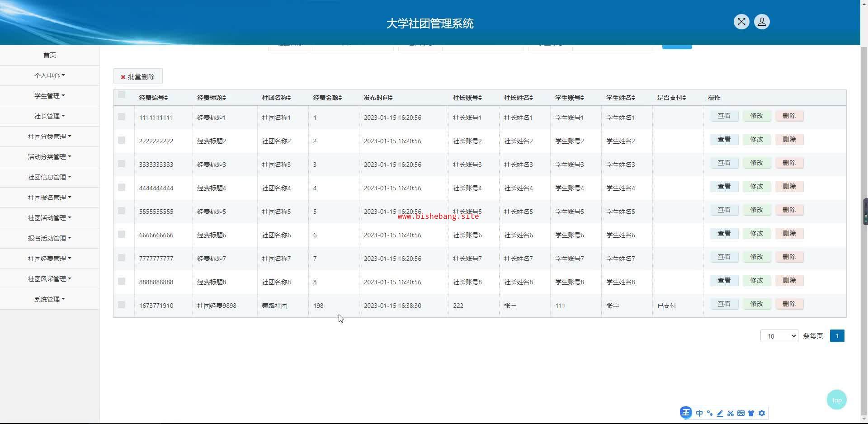The width and height of the screenshot is (868, 424).
Task: Sort the table by 社长账号 column
Action: tap(467, 98)
